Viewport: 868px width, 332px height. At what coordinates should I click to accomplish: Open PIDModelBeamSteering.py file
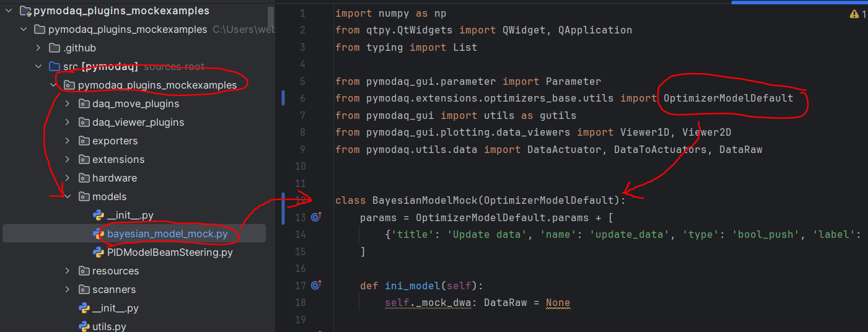(170, 252)
